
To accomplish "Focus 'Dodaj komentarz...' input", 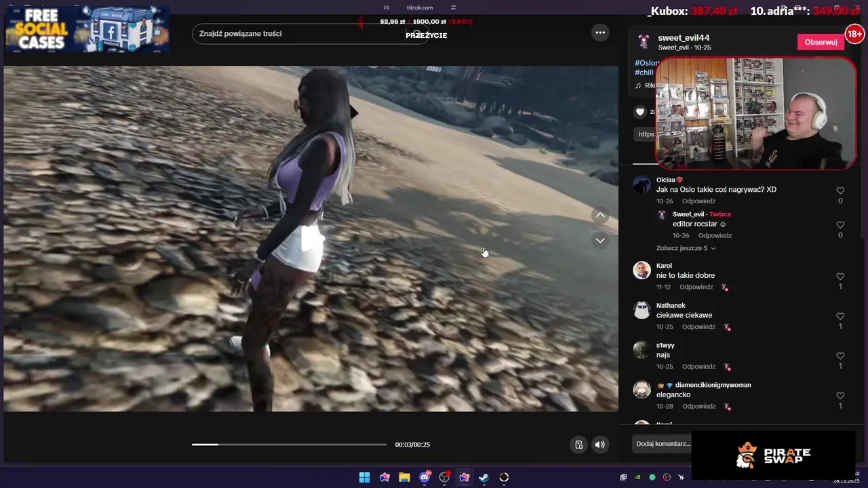I will [663, 444].
